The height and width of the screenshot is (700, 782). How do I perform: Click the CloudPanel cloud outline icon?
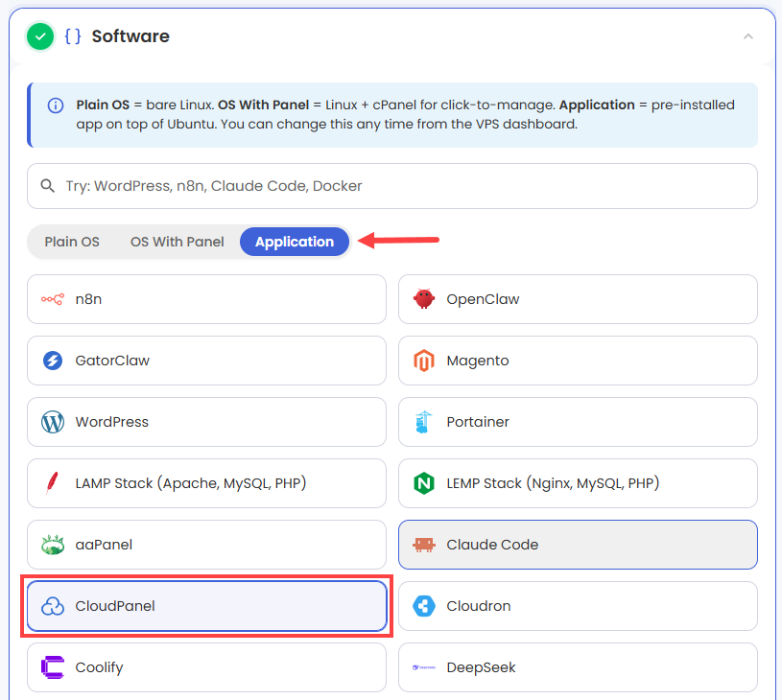click(53, 606)
